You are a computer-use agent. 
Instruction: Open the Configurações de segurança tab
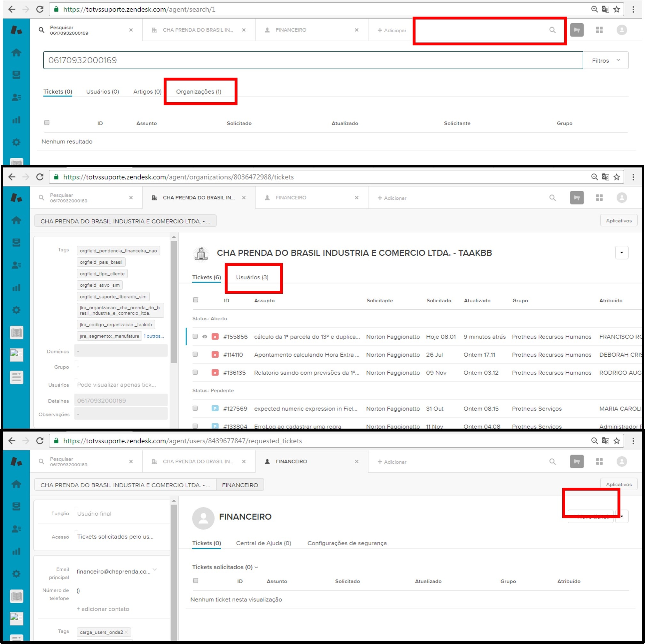coord(347,543)
